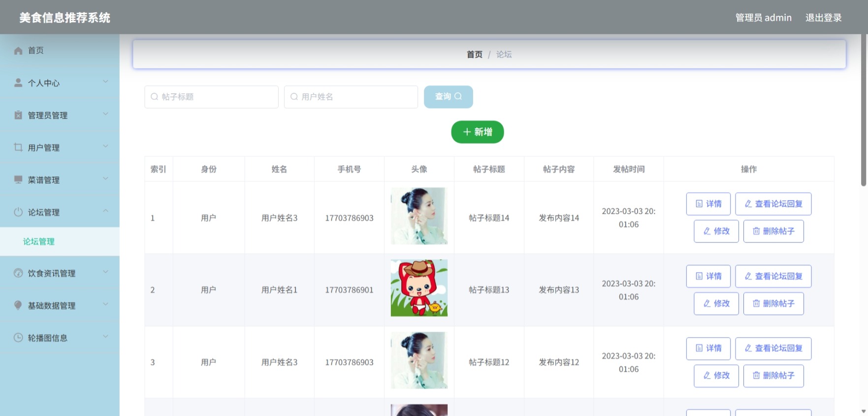The height and width of the screenshot is (416, 868).
Task: Click the search icon on 查询 button
Action: 458,96
